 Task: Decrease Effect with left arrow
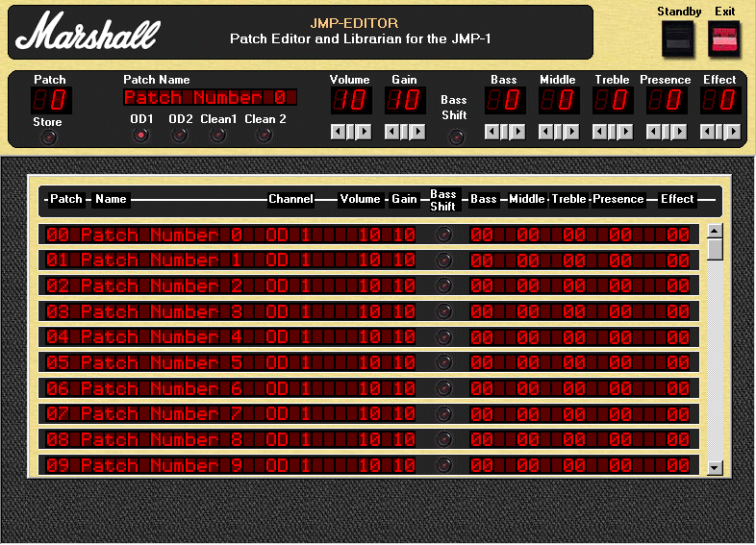tap(707, 132)
